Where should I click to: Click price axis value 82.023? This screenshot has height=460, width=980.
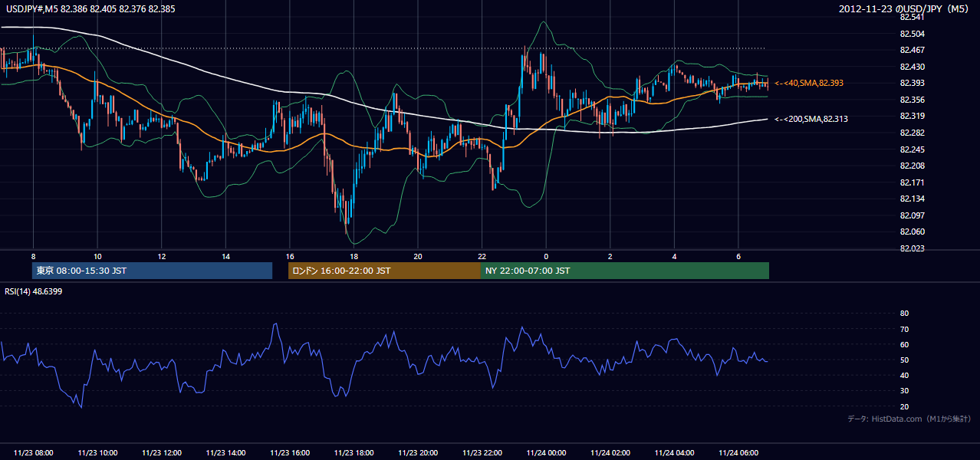click(911, 248)
